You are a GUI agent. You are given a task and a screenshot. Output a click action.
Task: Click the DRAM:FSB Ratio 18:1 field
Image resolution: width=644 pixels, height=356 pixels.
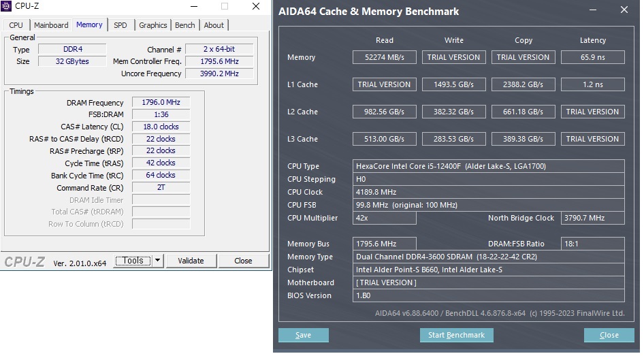coord(593,244)
